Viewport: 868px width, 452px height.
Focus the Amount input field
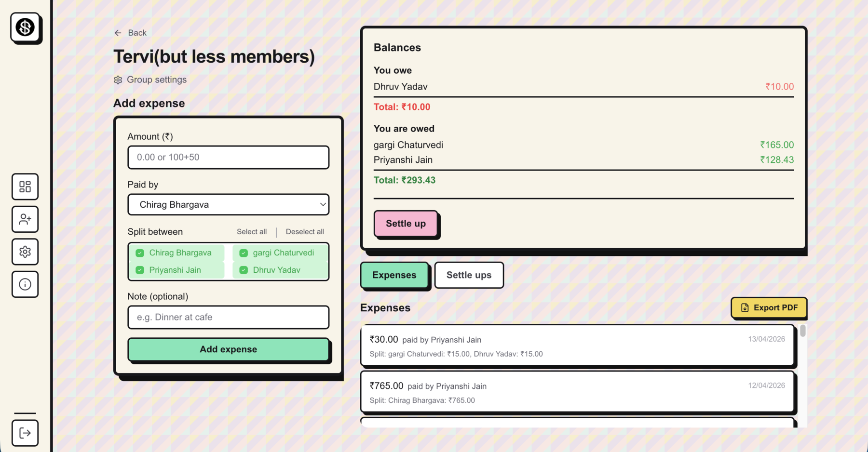(229, 158)
